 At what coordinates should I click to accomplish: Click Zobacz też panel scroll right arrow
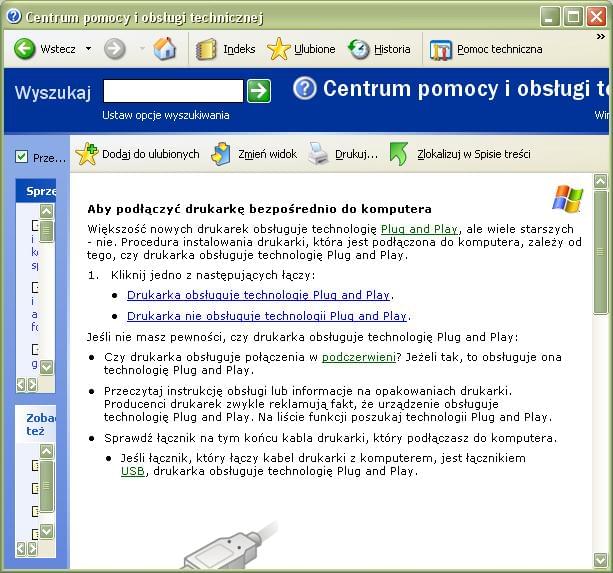(x=32, y=549)
